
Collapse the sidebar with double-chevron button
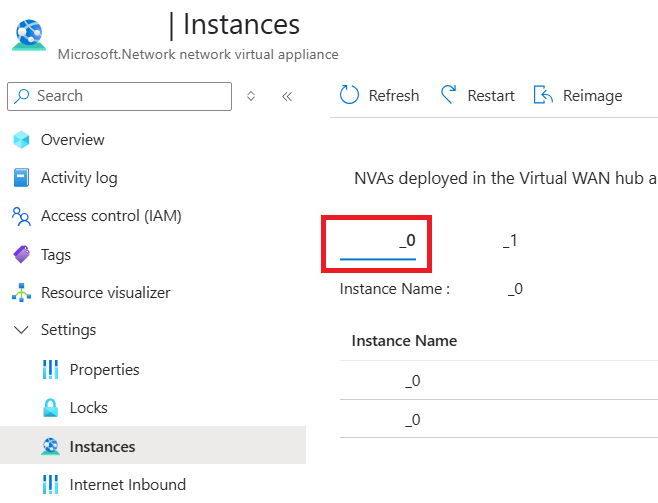coord(287,96)
